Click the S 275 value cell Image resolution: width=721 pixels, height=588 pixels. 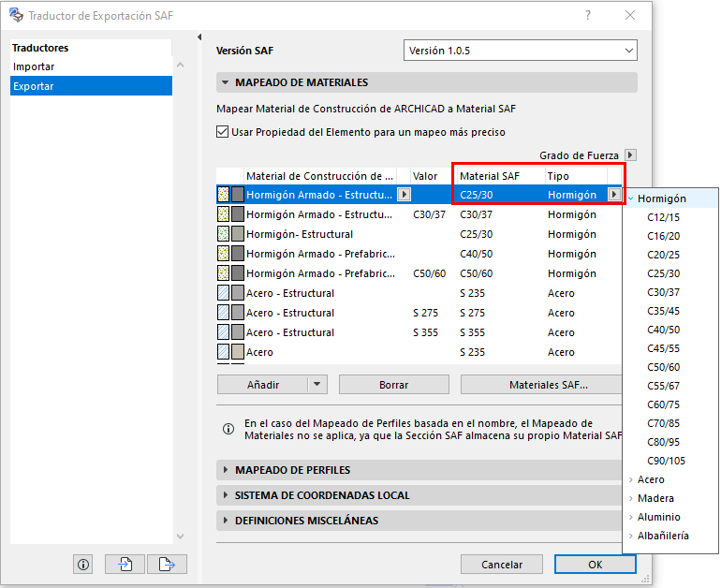click(425, 313)
